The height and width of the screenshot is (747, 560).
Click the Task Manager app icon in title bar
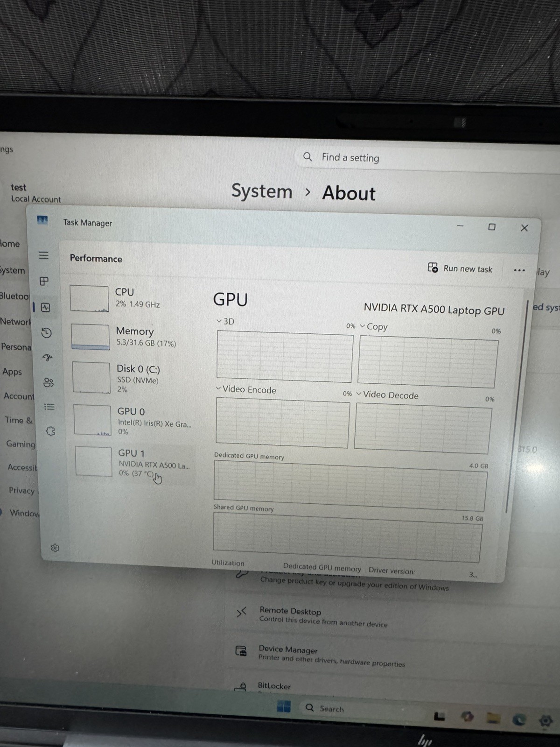(42, 219)
